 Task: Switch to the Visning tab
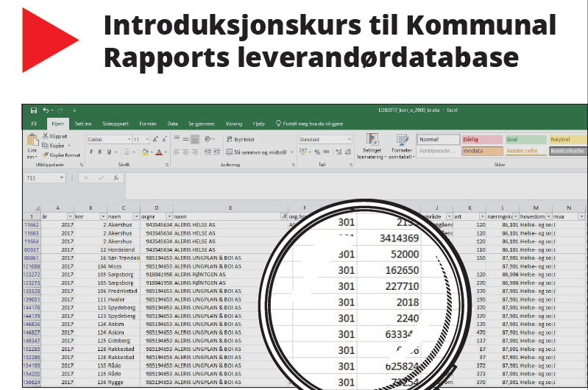(x=233, y=124)
